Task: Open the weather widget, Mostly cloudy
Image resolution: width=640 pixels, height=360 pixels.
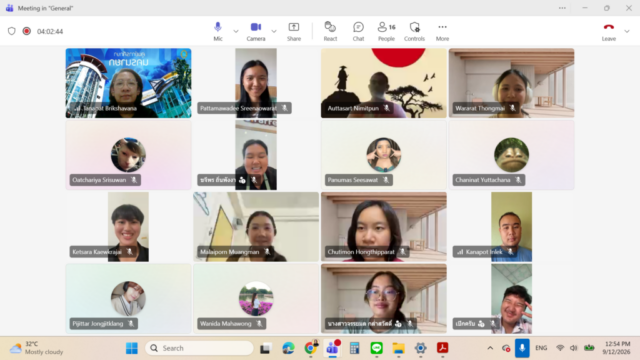Action: (x=36, y=348)
